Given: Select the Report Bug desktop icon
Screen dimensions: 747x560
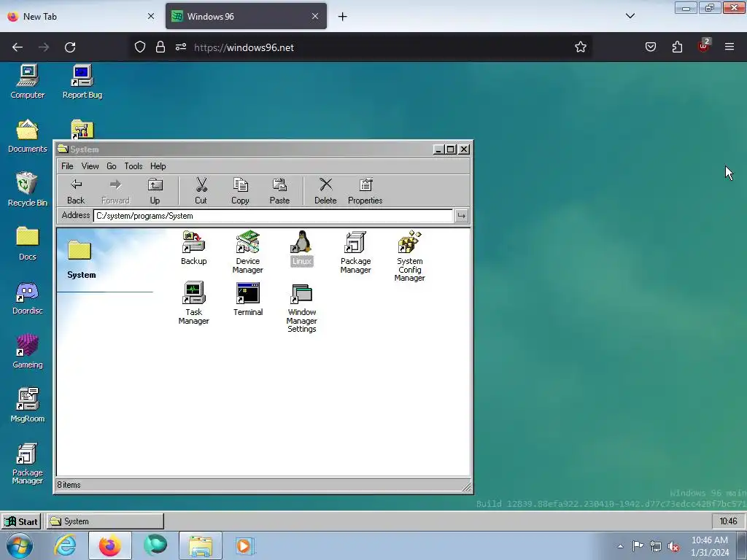Looking at the screenshot, I should tap(82, 82).
